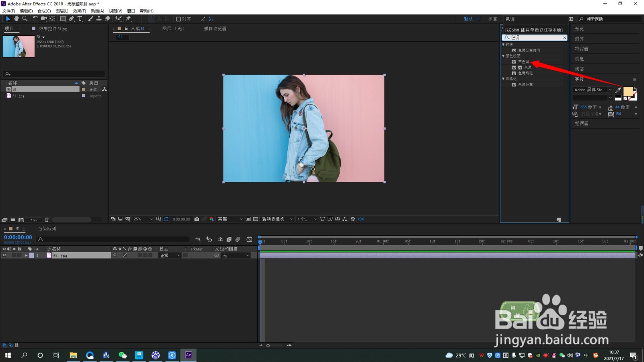
Task: Click the delete trash icon in Project panel
Action: tap(47, 220)
